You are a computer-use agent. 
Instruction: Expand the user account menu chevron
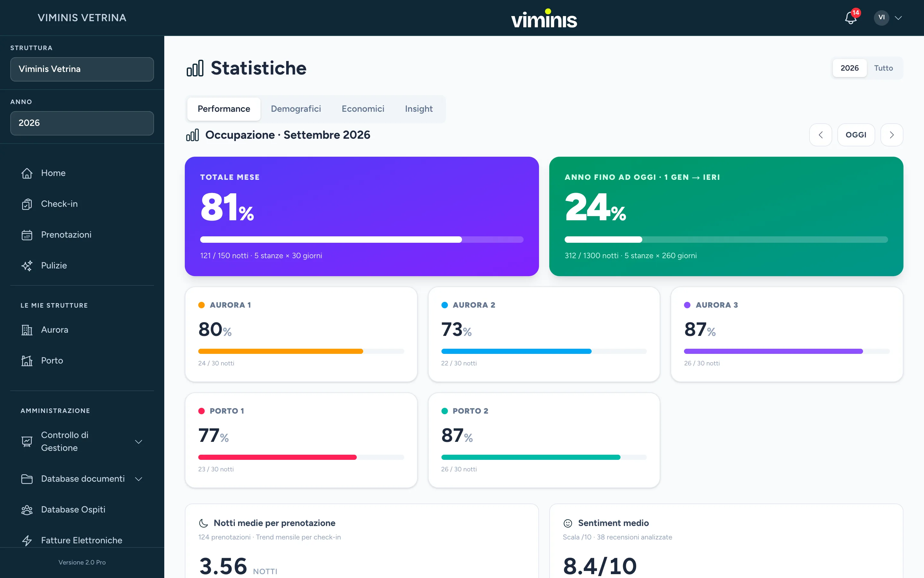coord(898,18)
